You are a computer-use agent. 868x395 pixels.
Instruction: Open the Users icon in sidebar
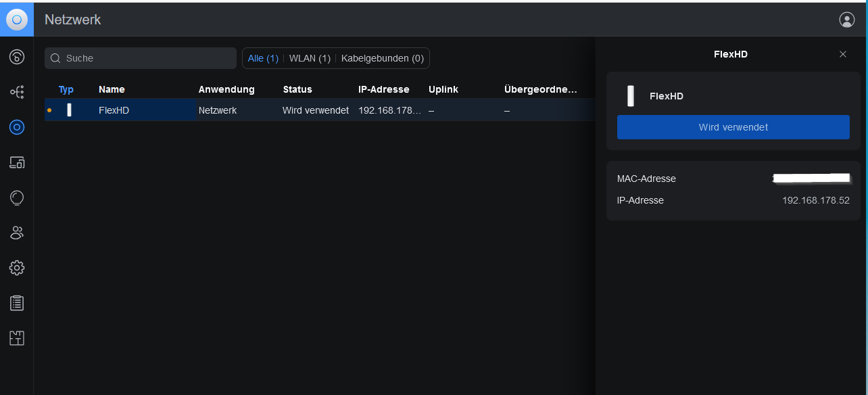tap(17, 233)
